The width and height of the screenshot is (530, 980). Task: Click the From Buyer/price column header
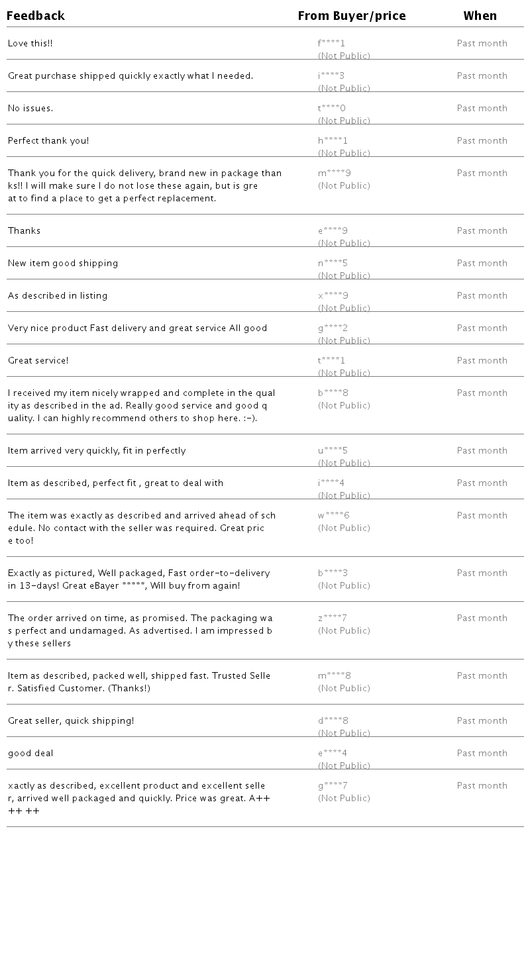352,16
